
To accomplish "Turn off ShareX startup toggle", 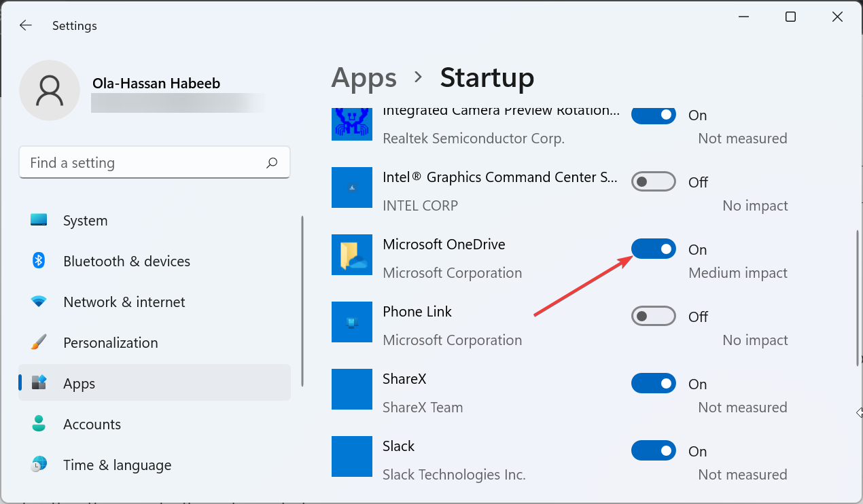I will point(654,384).
